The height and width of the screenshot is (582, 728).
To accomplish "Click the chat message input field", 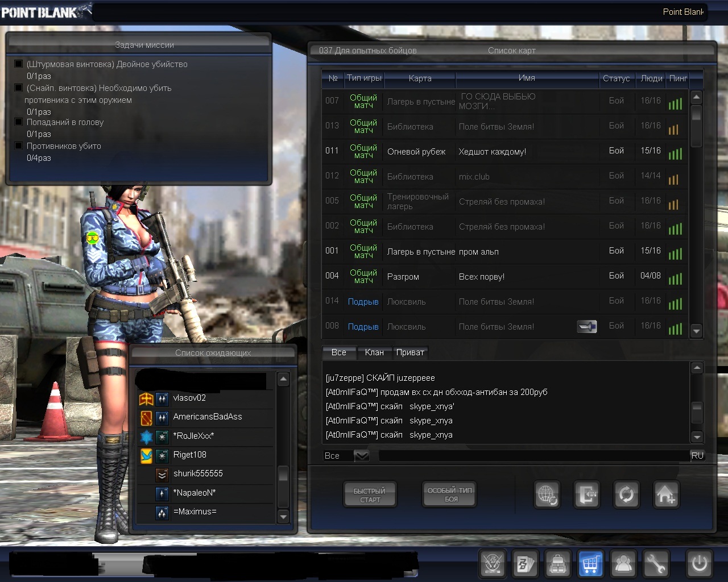I will (x=533, y=456).
